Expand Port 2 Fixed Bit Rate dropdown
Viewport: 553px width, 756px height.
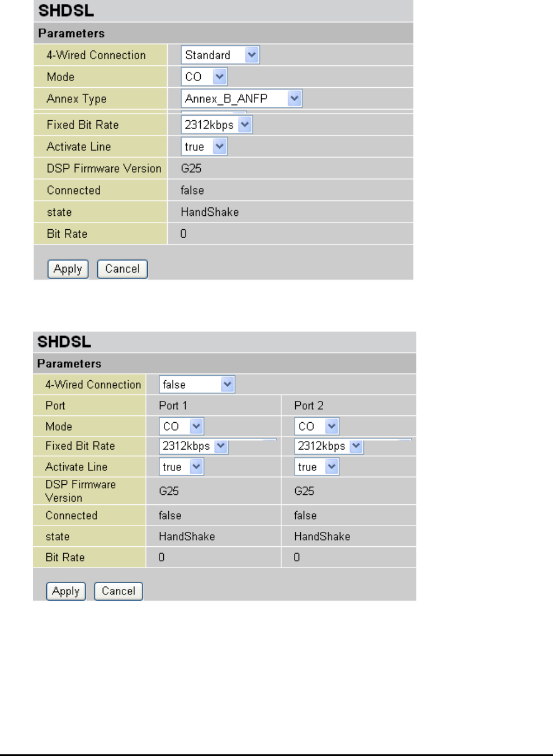(x=329, y=446)
